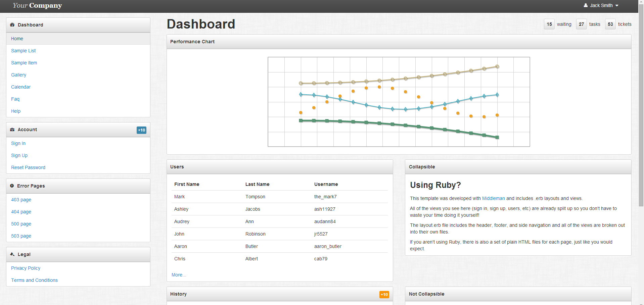
Task: Click the orange +10 badge on History
Action: [384, 295]
